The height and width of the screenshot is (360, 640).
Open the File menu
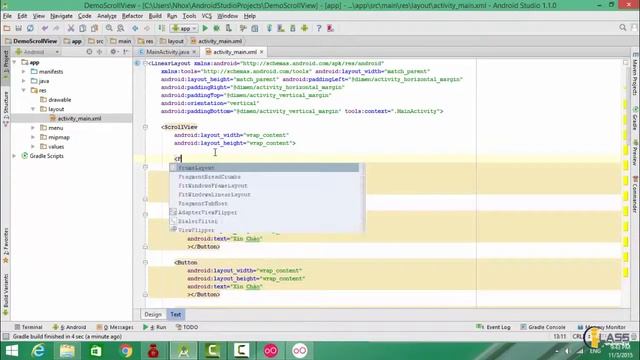[x=7, y=16]
